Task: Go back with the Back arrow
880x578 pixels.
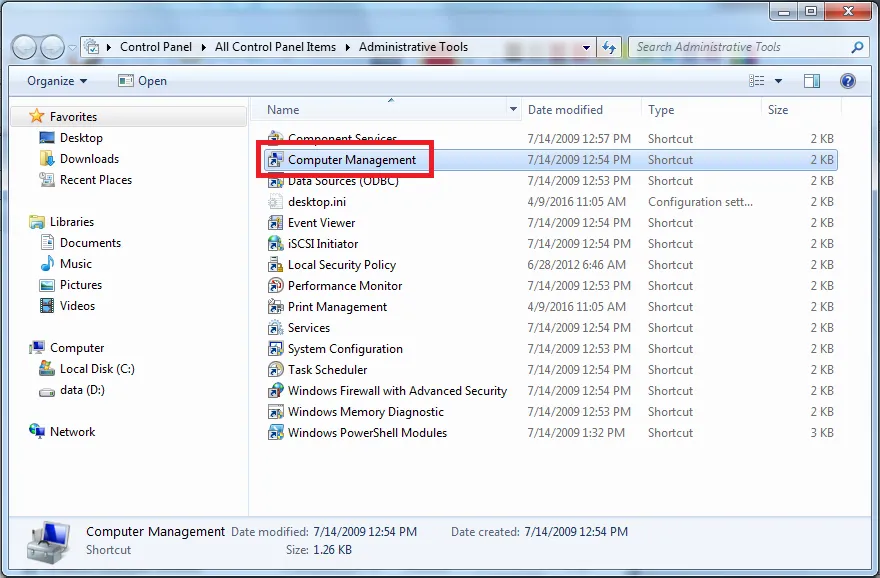Action: click(x=25, y=47)
